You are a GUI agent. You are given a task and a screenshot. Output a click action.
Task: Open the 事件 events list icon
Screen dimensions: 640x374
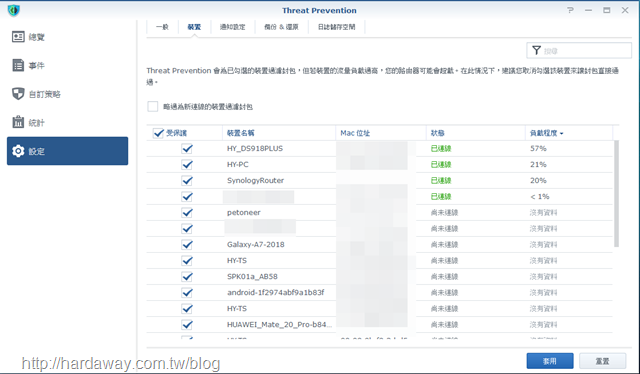pos(18,65)
